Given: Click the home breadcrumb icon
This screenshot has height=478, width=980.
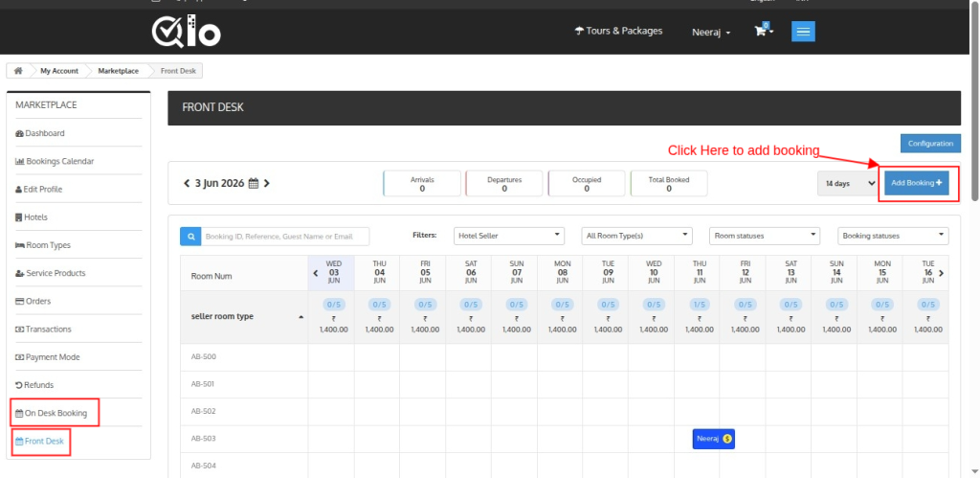Looking at the screenshot, I should click(18, 71).
